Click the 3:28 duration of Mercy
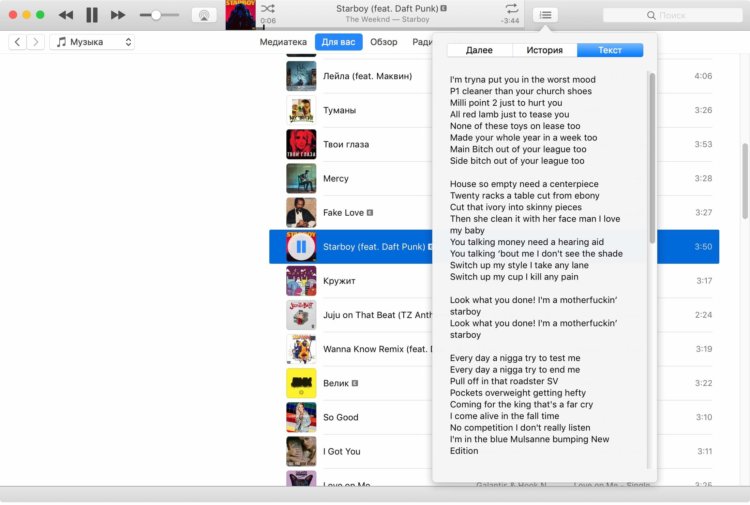Image resolution: width=750 pixels, height=505 pixels. [x=703, y=178]
